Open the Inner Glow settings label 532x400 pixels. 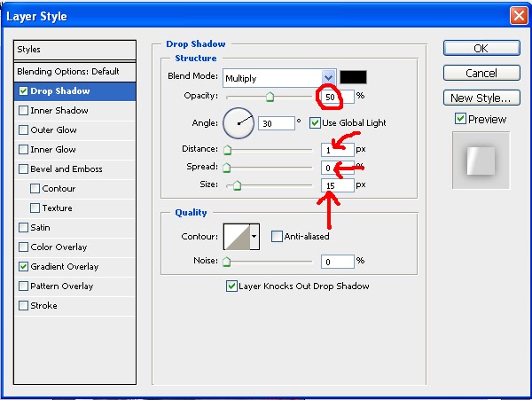(x=53, y=149)
